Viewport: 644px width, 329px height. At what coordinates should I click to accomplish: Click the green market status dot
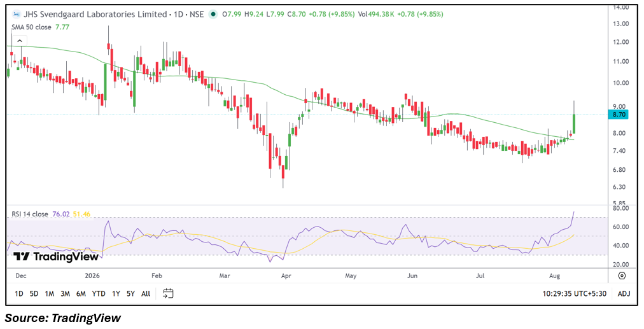(213, 15)
